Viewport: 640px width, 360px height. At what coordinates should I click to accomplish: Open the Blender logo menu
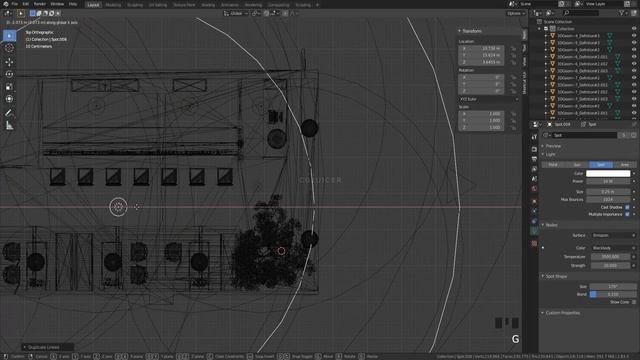tap(6, 4)
